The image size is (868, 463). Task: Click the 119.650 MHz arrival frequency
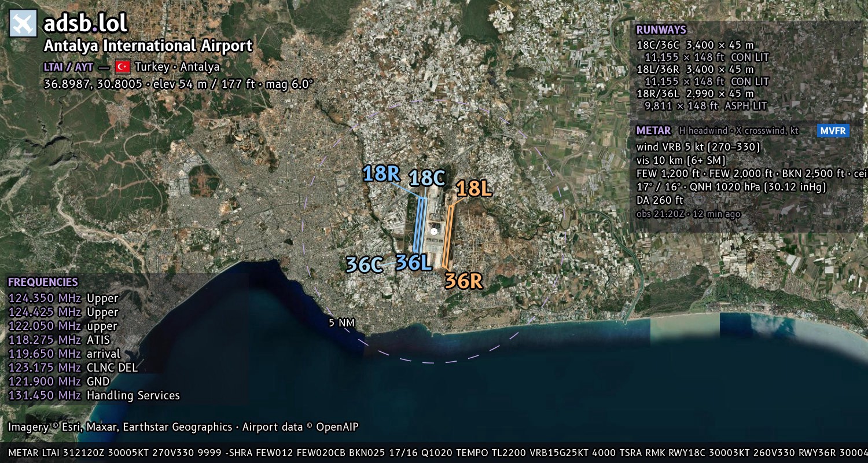click(64, 354)
